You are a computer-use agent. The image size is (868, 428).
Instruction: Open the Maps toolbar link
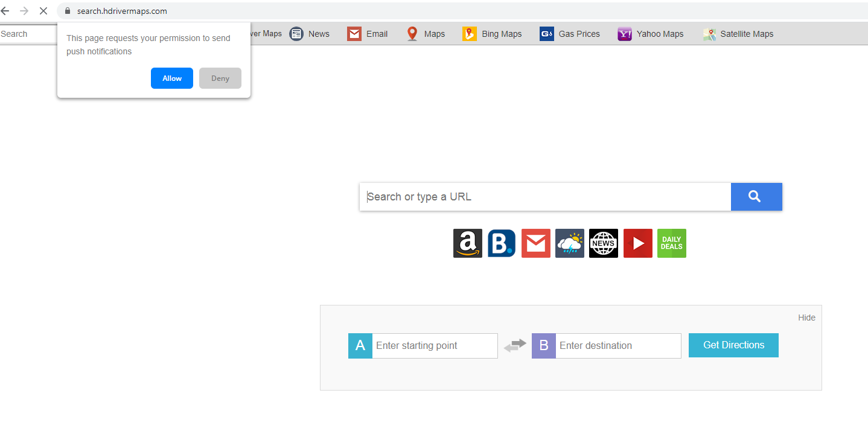click(435, 34)
